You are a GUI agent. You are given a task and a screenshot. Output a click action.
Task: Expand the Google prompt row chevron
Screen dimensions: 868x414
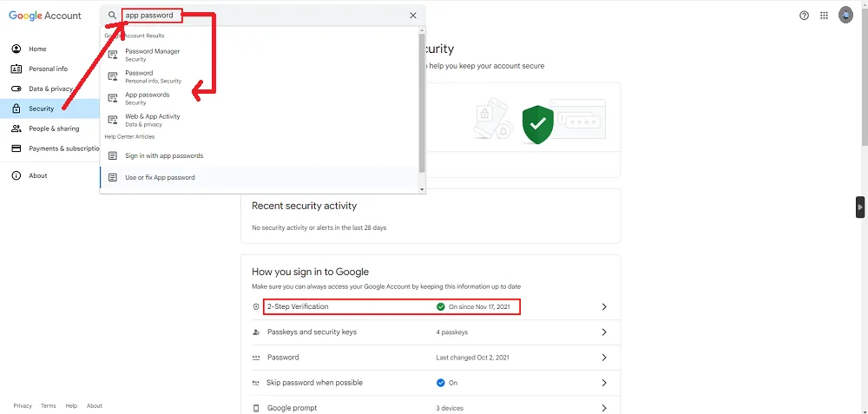tap(604, 408)
